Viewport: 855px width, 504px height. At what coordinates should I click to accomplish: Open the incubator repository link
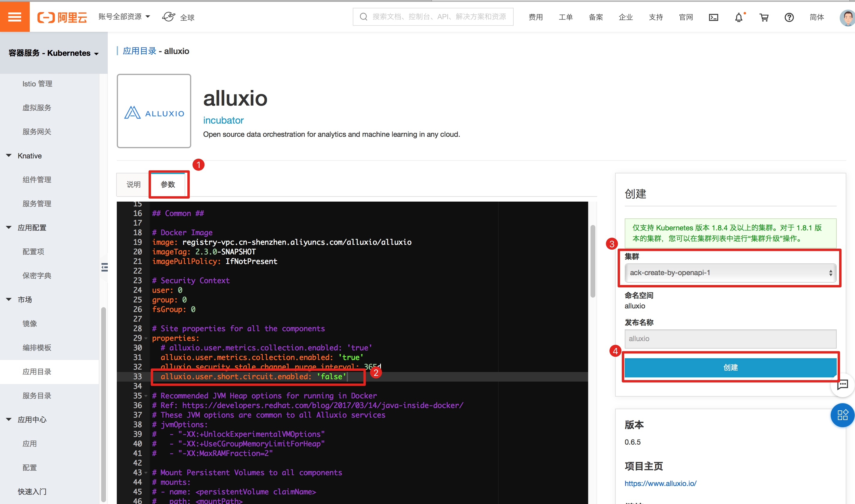[x=223, y=120]
